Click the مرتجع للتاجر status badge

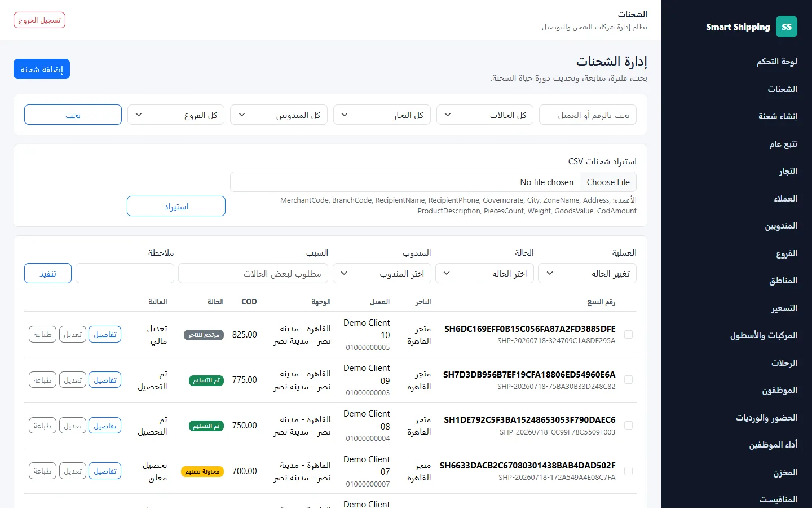point(204,335)
